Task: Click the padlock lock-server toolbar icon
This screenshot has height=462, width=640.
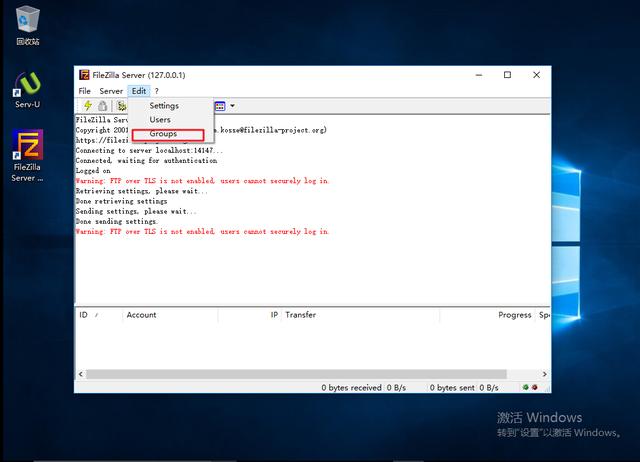Action: 102,106
